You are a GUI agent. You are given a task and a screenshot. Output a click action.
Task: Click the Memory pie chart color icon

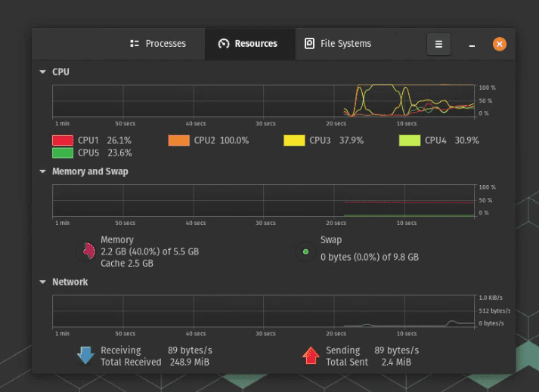(x=86, y=252)
